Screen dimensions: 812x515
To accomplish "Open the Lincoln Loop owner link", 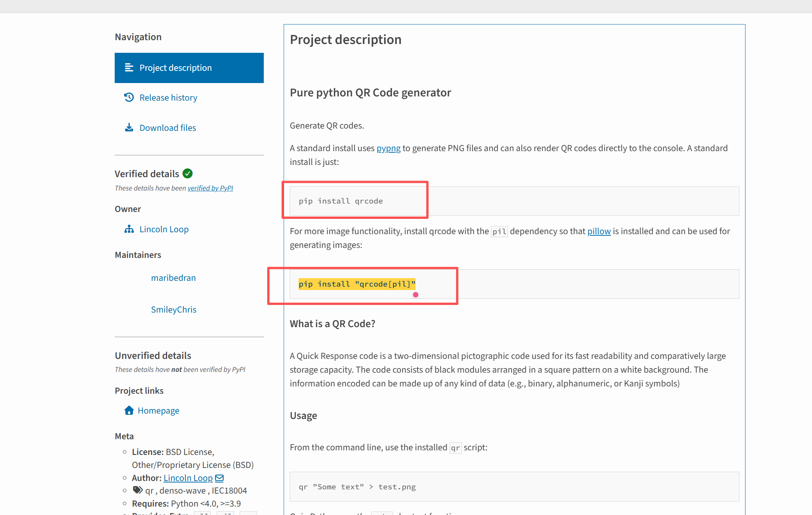I will coord(164,229).
